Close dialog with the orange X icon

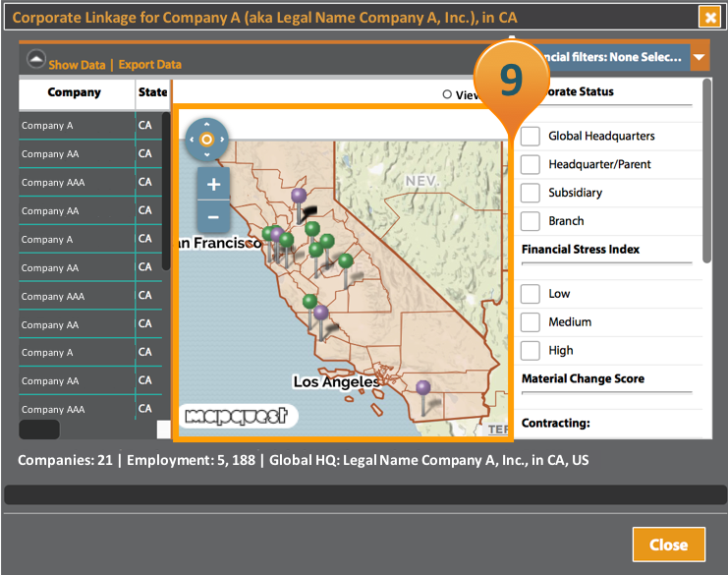click(710, 18)
